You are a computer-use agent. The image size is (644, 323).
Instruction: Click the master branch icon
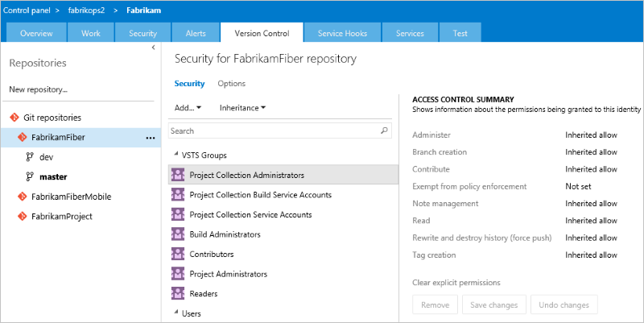[30, 176]
